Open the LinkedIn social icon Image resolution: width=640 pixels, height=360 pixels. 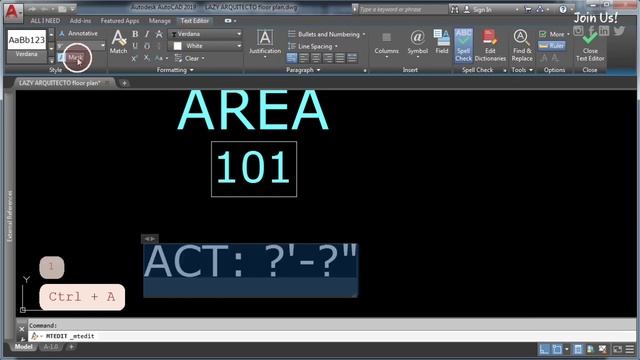click(x=604, y=31)
